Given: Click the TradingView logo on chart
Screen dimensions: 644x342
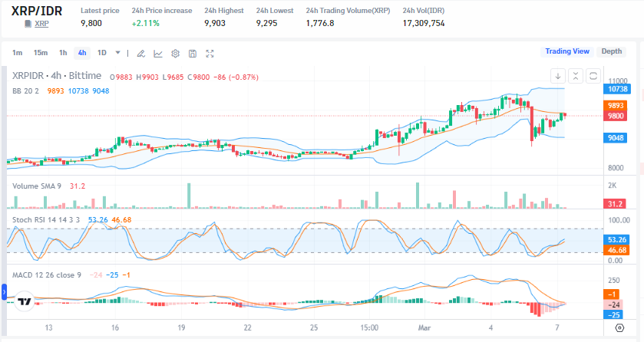Looking at the screenshot, I should (x=25, y=301).
